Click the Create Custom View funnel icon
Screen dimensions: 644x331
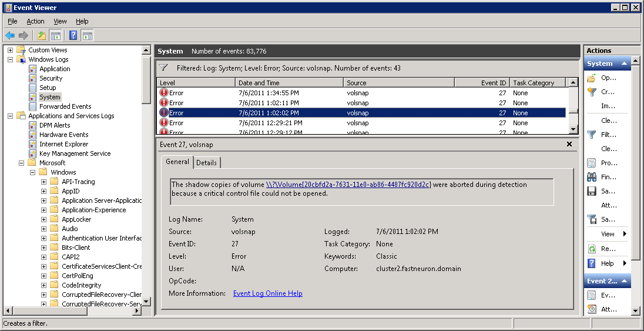pos(592,92)
